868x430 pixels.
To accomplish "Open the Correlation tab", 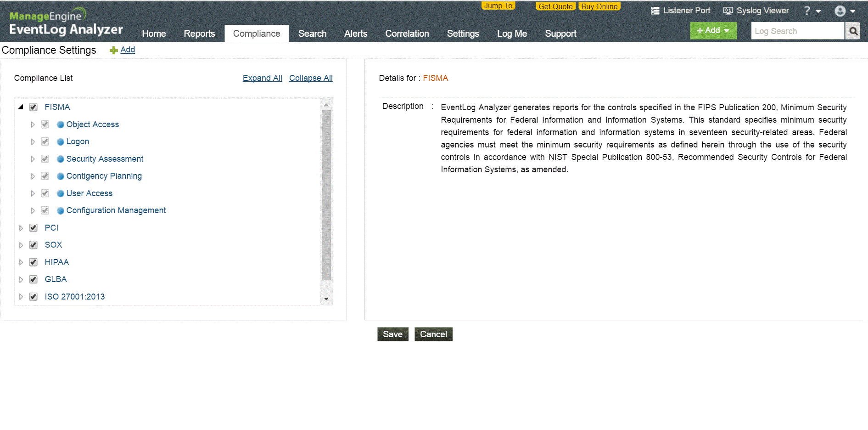I will coord(407,34).
